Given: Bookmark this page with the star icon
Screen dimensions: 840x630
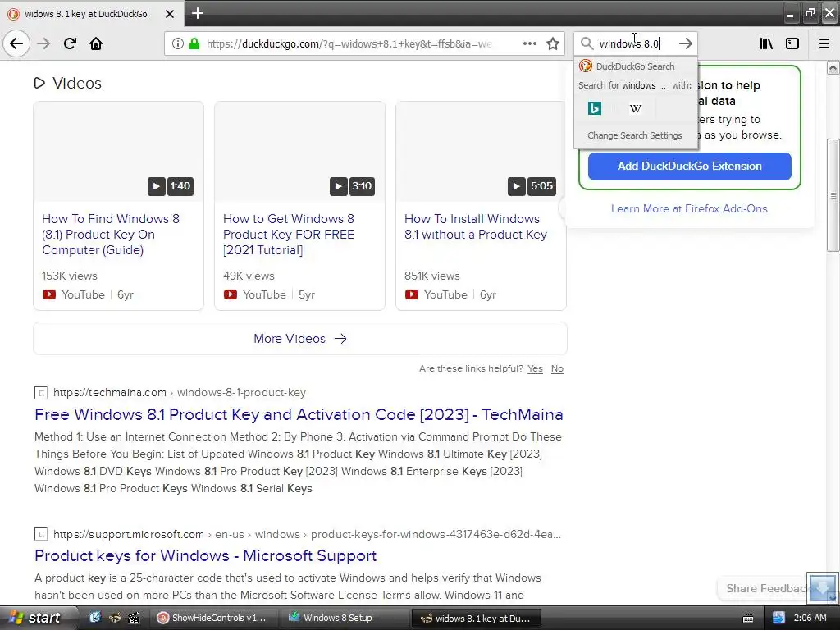Looking at the screenshot, I should (x=553, y=43).
